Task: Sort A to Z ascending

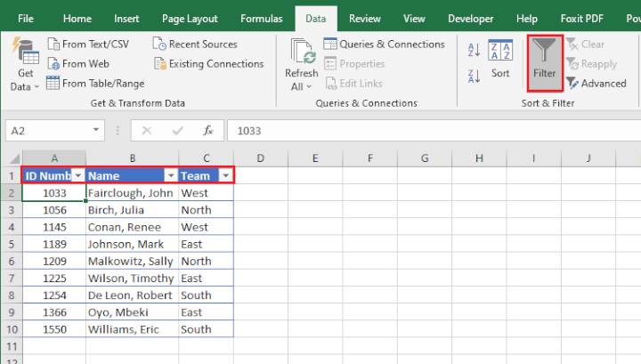Action: 474,50
